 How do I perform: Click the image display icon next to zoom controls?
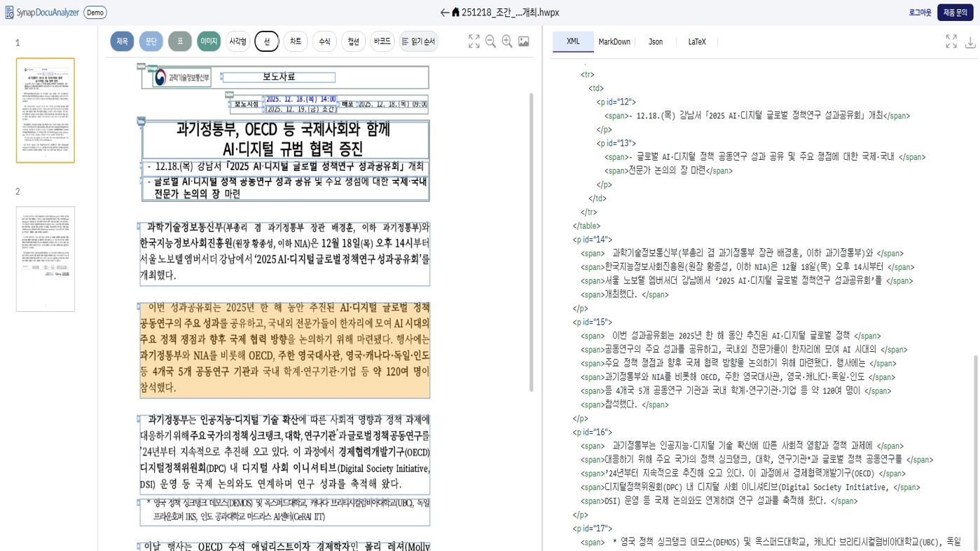coord(523,41)
